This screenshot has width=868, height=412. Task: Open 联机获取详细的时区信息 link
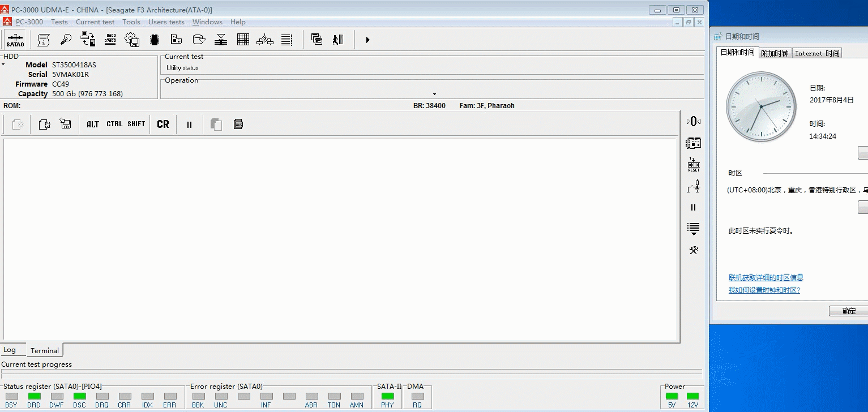point(766,277)
